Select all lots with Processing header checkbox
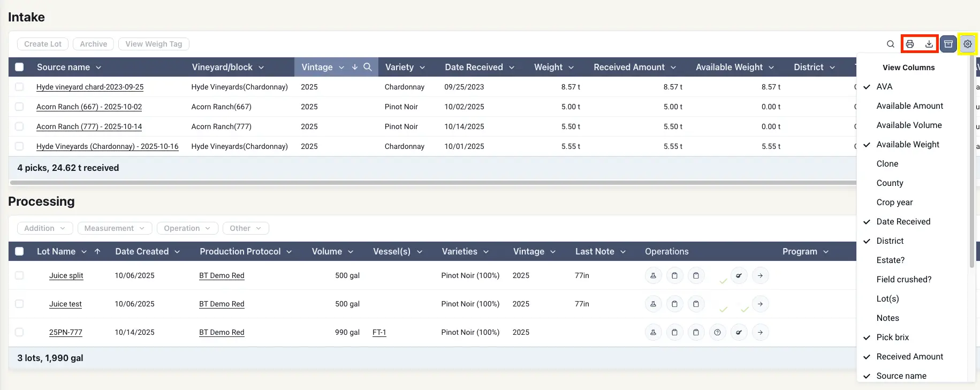The image size is (980, 390). click(x=19, y=251)
